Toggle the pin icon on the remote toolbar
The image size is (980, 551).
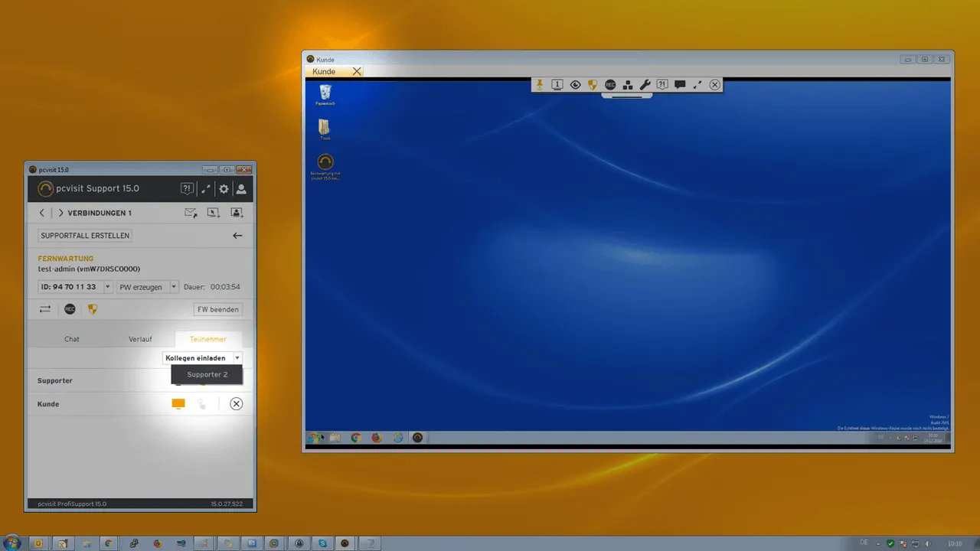pyautogui.click(x=539, y=84)
